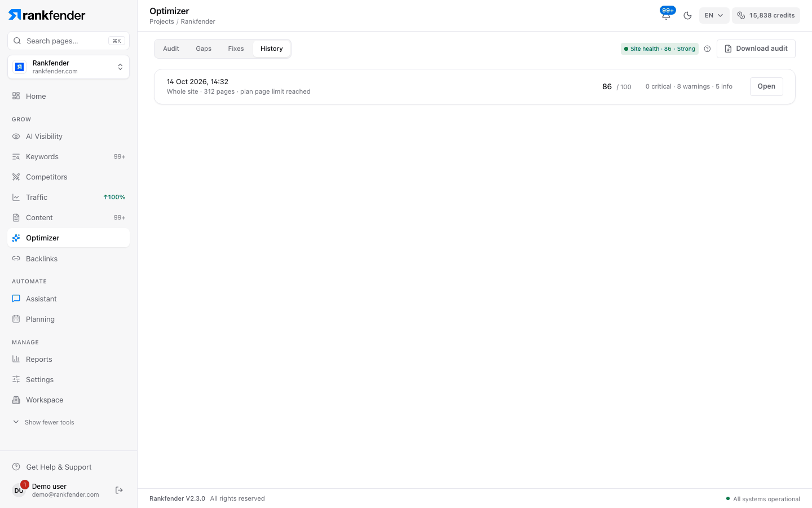This screenshot has width=812, height=508.
Task: Click the Home icon in sidebar
Action: coord(16,96)
